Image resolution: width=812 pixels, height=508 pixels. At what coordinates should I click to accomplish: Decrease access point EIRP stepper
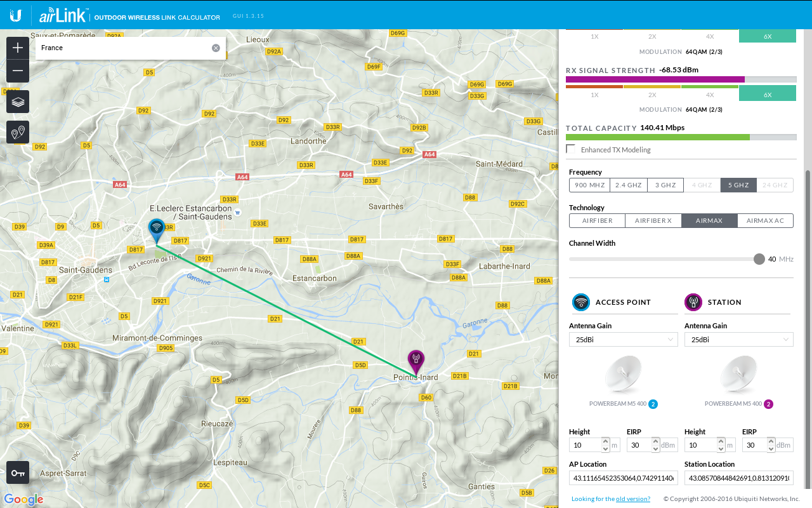tap(655, 448)
